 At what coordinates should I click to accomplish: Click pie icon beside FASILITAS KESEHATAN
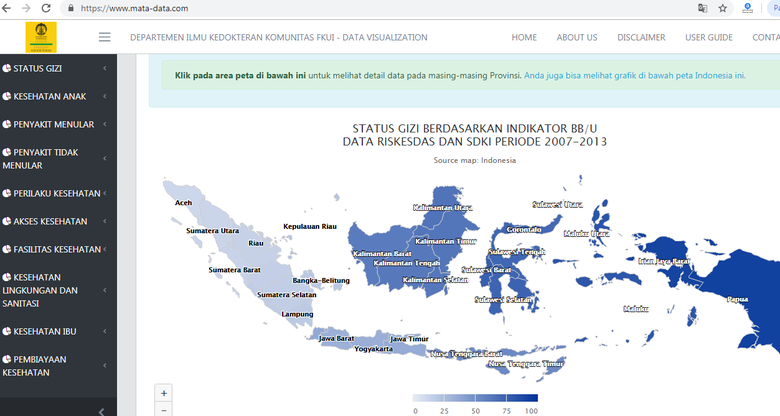[x=6, y=249]
